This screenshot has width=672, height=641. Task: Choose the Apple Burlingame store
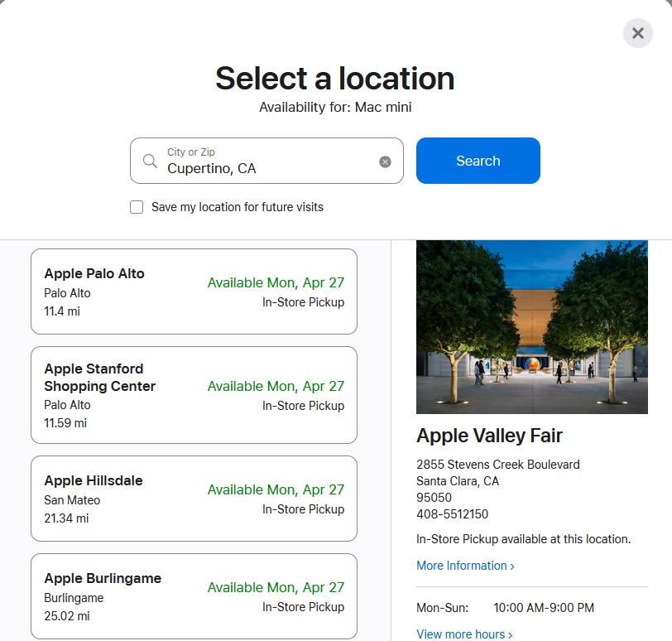click(x=194, y=596)
